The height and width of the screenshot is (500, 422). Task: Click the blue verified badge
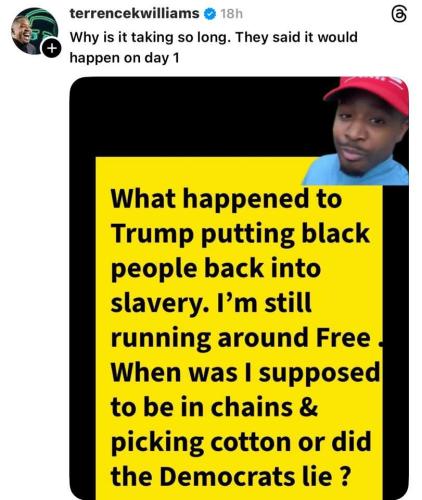click(210, 14)
